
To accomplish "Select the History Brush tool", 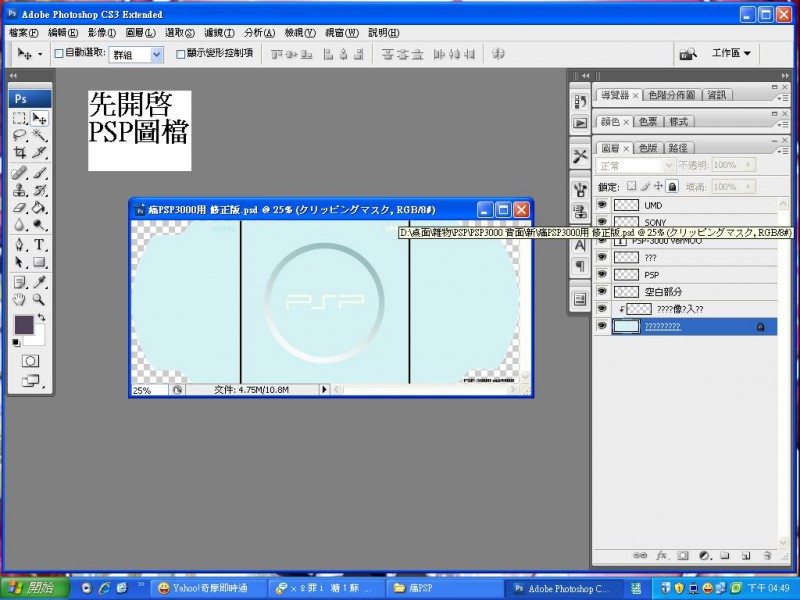I will (x=39, y=190).
